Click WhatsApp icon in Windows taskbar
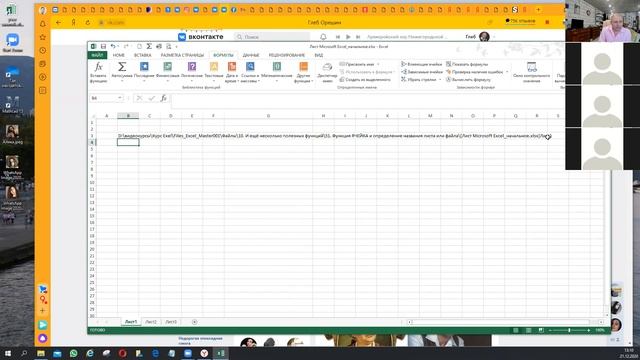Image resolution: width=640 pixels, height=360 pixels. [73, 353]
